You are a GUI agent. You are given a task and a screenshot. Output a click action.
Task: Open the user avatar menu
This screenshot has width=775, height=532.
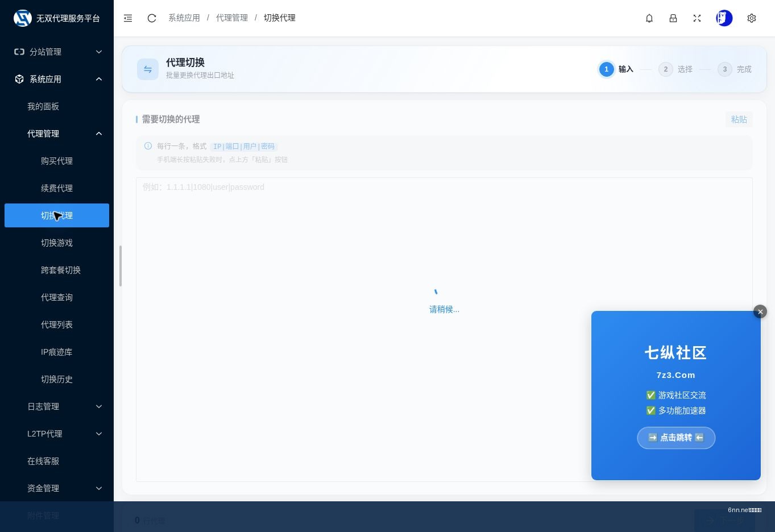[724, 18]
